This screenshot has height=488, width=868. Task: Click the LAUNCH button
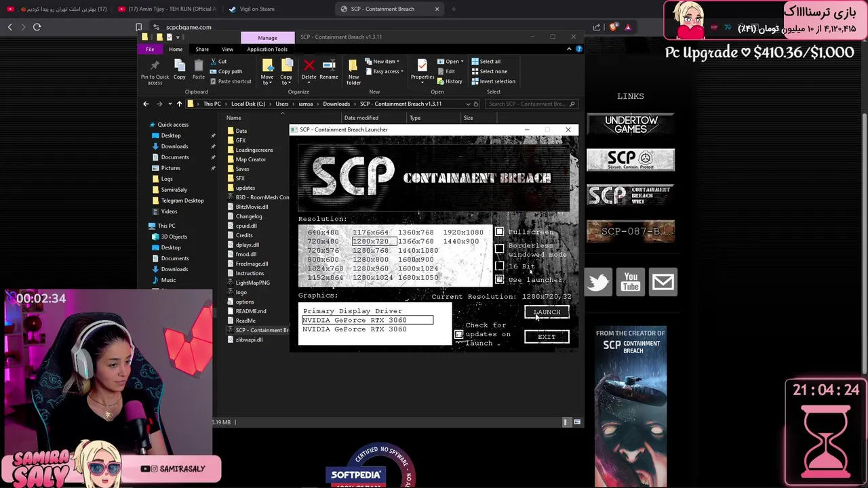547,312
